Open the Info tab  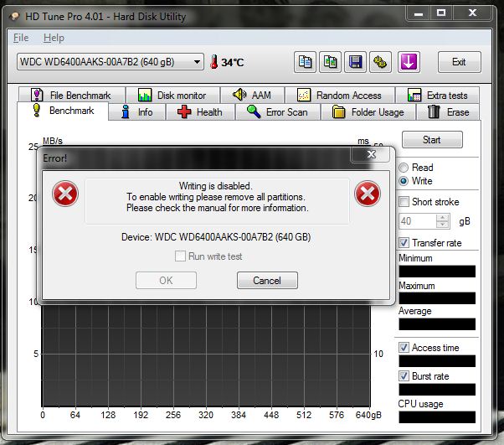click(x=137, y=112)
